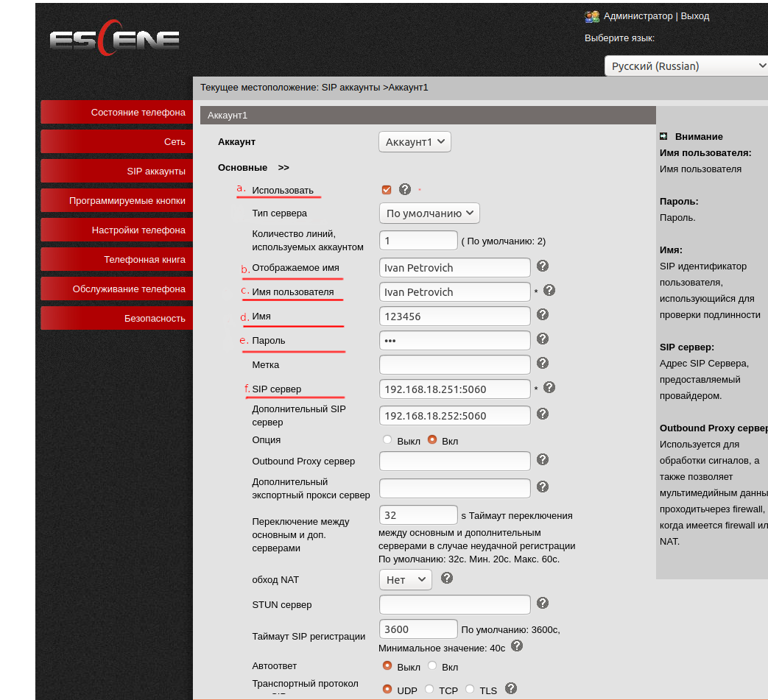Open Безопасность menu item

click(x=116, y=318)
